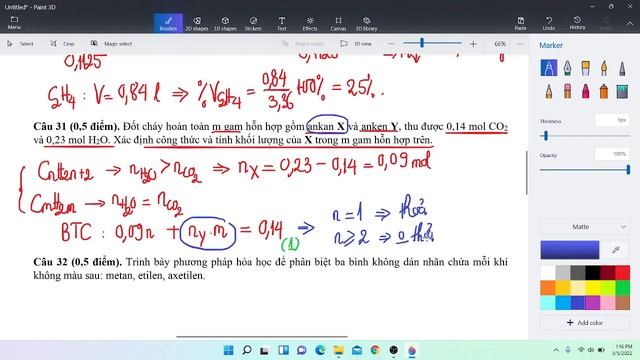Click the Opacity value field
The height and width of the screenshot is (360, 640).
(x=611, y=154)
